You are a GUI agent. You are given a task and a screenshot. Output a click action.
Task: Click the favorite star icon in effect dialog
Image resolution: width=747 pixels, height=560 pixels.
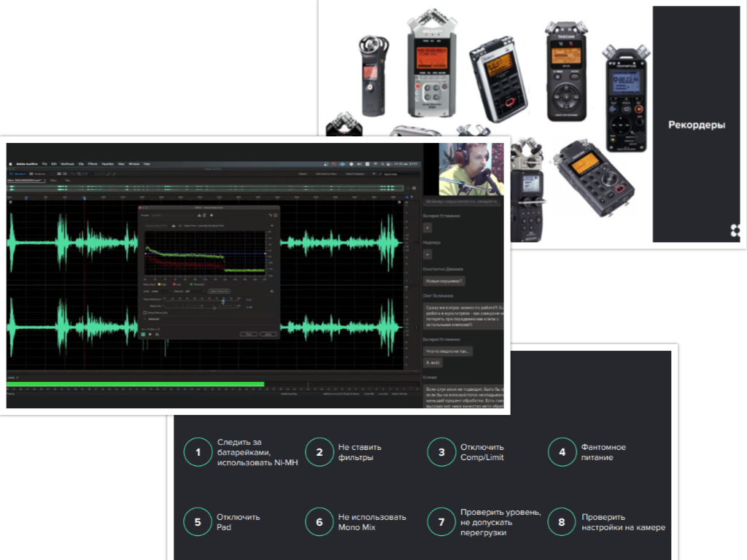click(211, 216)
